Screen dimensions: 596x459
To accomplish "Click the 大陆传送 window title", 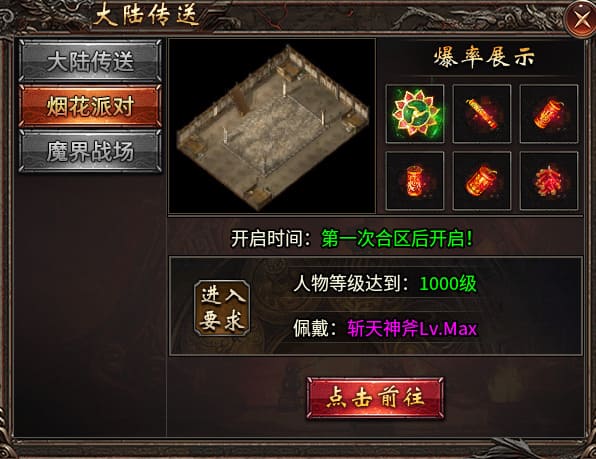I will tap(147, 16).
